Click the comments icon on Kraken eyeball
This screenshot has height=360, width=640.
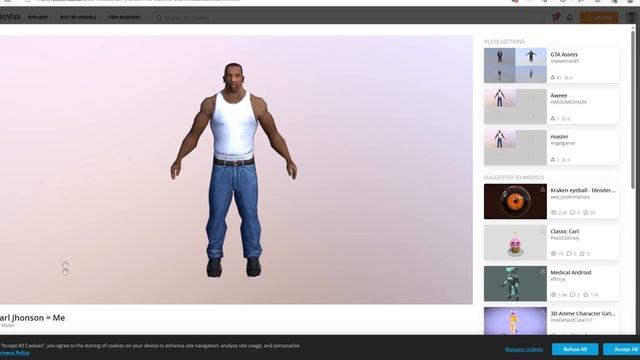tap(572, 213)
